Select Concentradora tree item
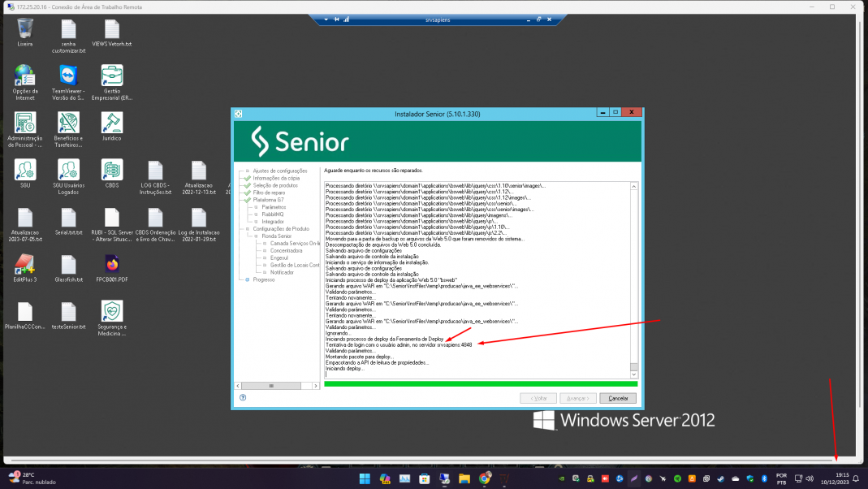868x489 pixels. (x=286, y=251)
